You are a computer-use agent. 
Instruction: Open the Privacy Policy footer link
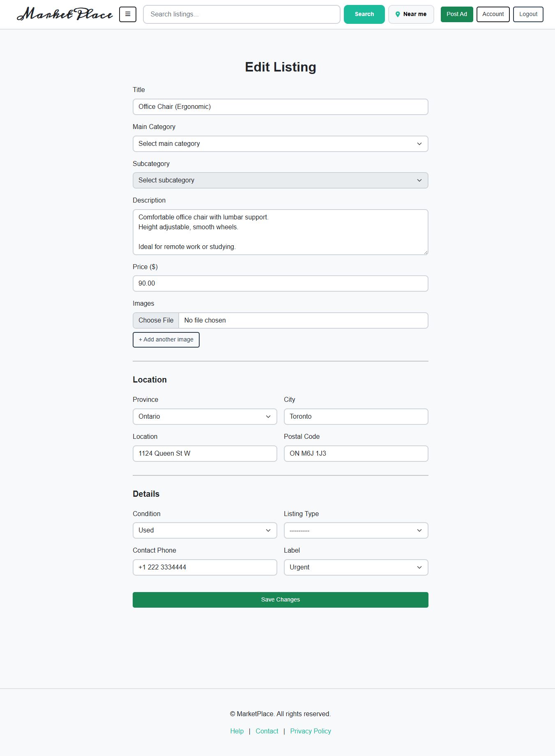pos(311,731)
